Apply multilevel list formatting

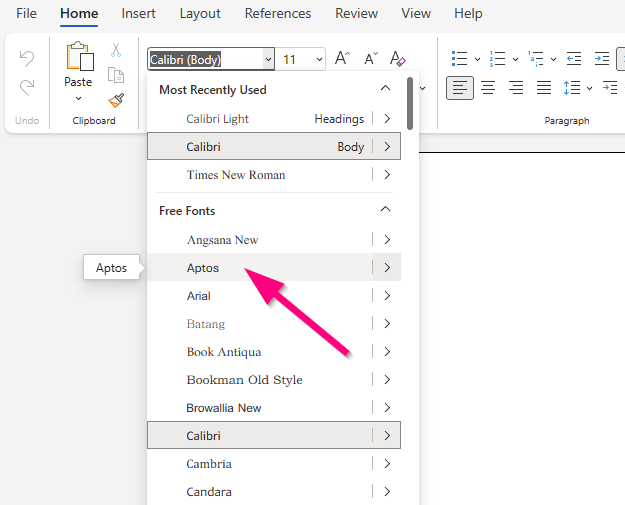click(536, 59)
